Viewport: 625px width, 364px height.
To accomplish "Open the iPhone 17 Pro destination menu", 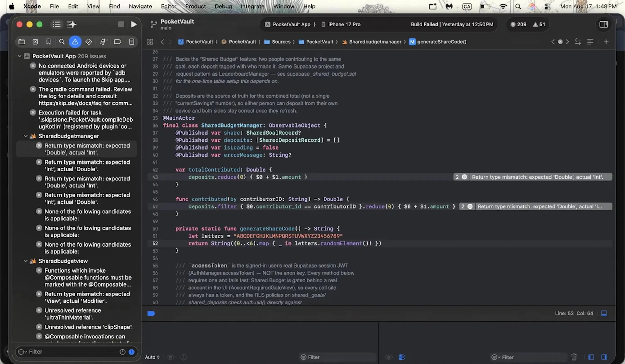I will 341,24.
